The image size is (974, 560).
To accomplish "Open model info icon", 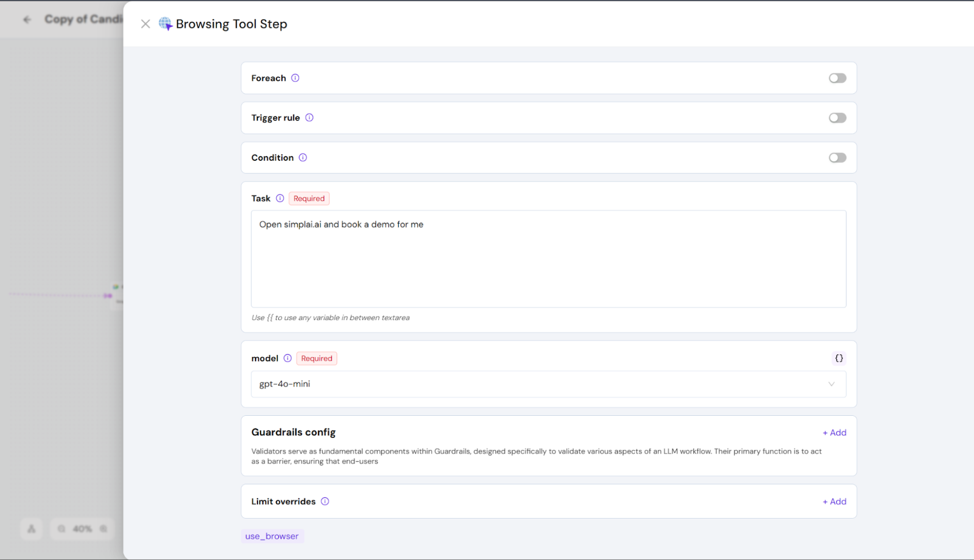I will pyautogui.click(x=287, y=359).
